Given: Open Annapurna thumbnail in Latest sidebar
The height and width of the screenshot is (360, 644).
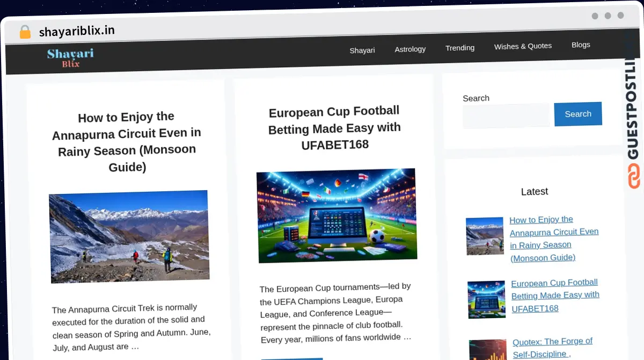Looking at the screenshot, I should coord(485,236).
